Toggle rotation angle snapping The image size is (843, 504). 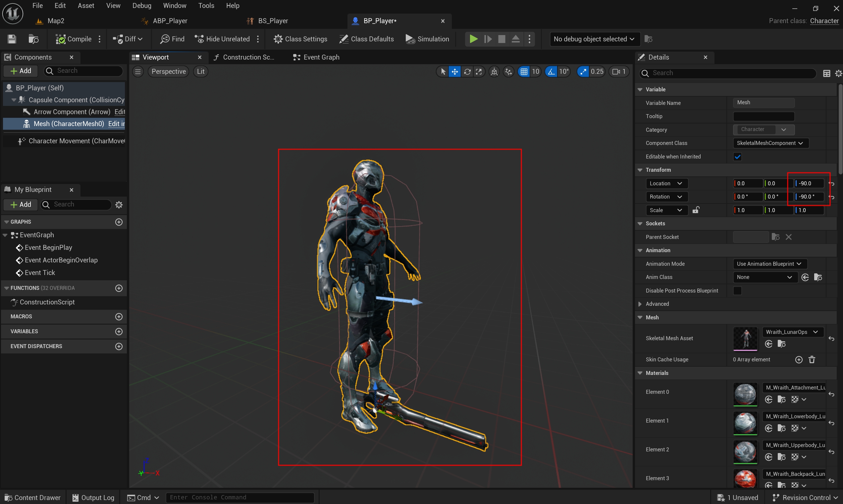(551, 72)
